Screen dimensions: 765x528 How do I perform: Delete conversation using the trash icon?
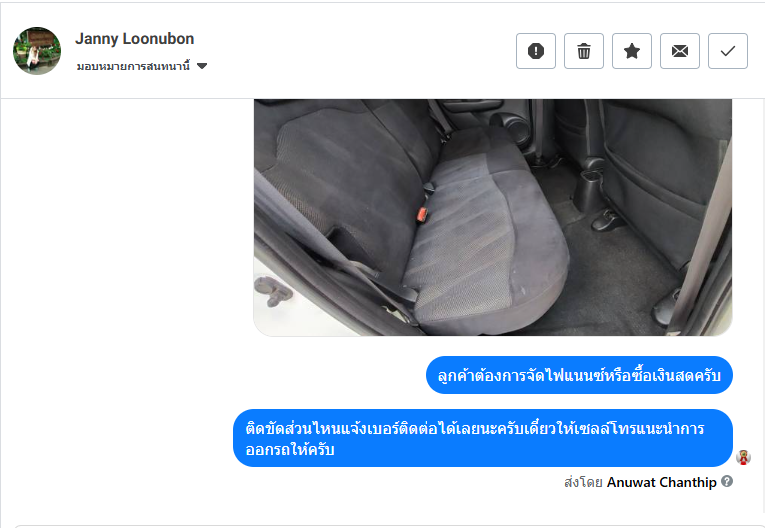coord(584,51)
